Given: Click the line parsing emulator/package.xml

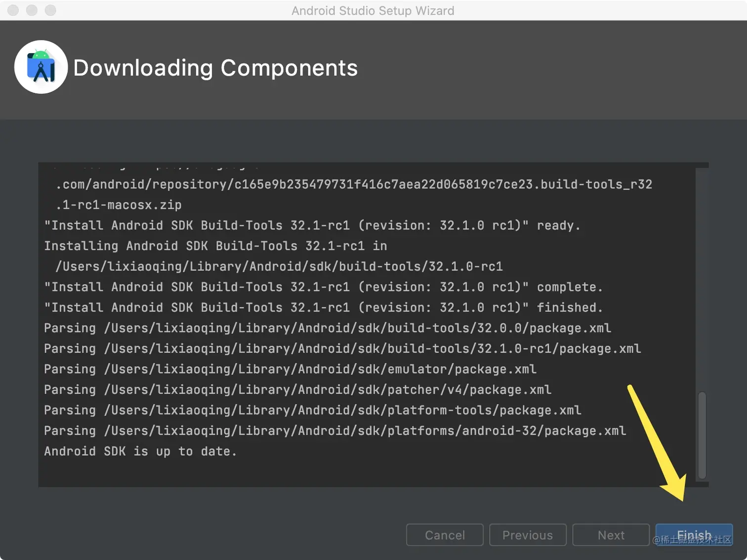Looking at the screenshot, I should 290,369.
